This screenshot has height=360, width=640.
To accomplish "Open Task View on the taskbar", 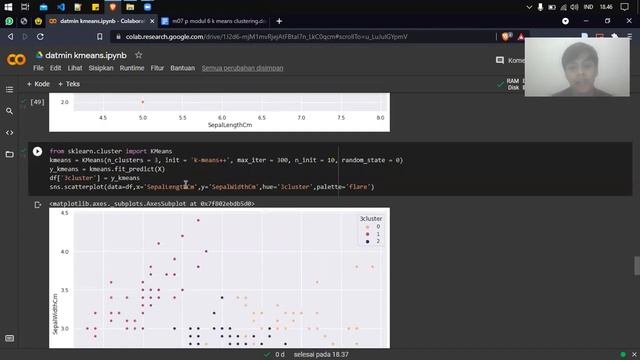I will pyautogui.click(x=25, y=7).
